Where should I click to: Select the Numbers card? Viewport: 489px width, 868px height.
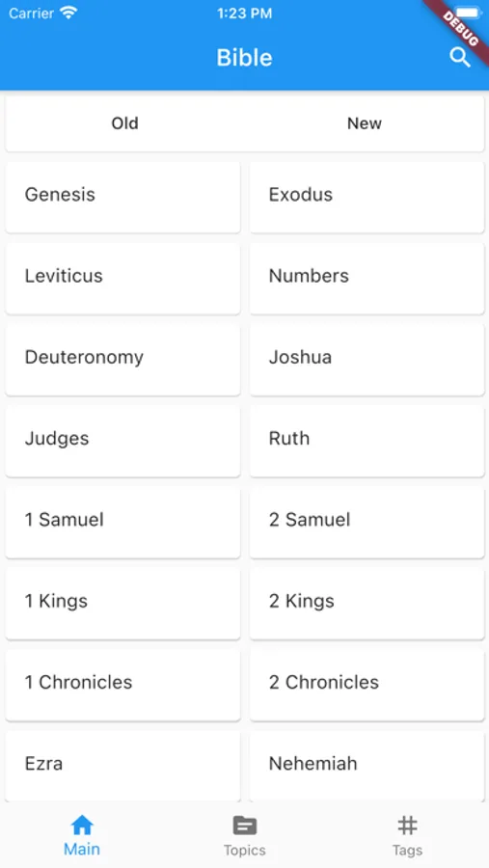point(367,279)
